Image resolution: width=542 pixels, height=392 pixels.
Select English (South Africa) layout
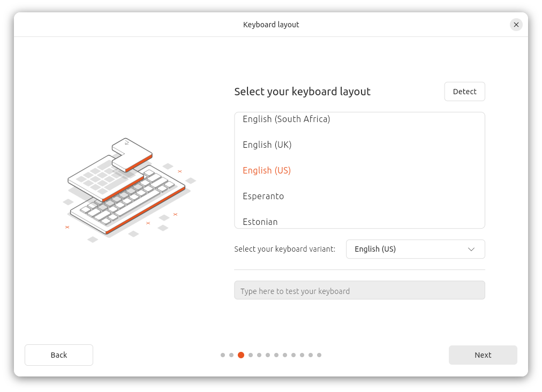[x=359, y=119]
